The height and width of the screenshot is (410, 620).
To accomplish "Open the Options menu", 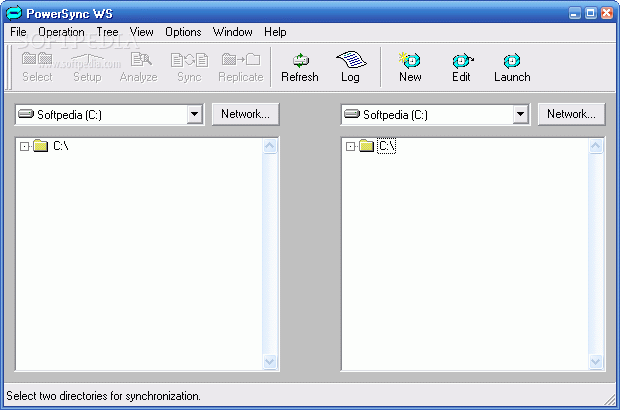I will pos(183,32).
